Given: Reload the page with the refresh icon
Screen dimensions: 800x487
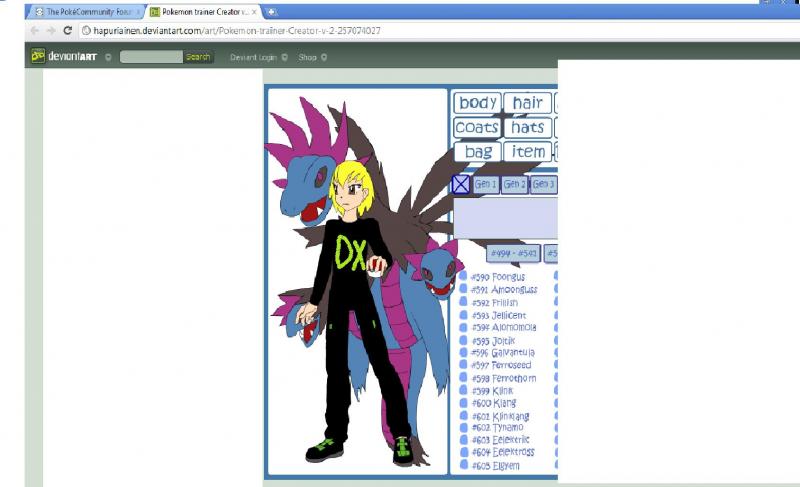Looking at the screenshot, I should point(67,31).
